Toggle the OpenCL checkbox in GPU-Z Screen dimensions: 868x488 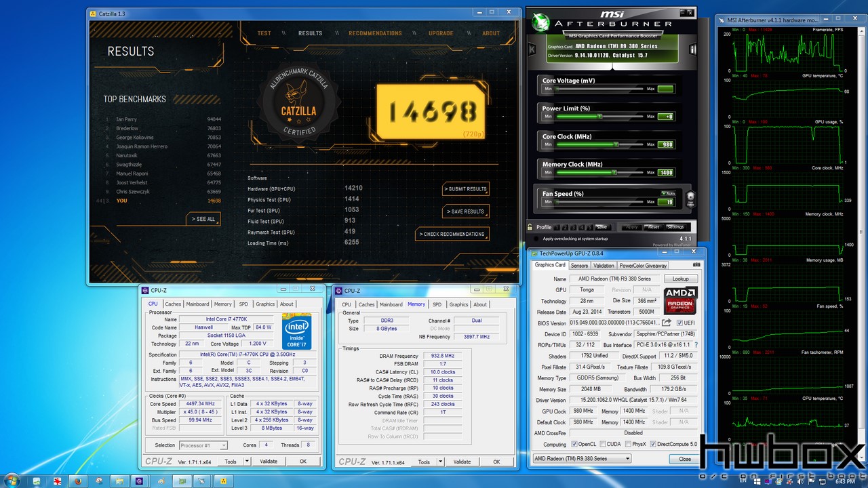pos(574,444)
